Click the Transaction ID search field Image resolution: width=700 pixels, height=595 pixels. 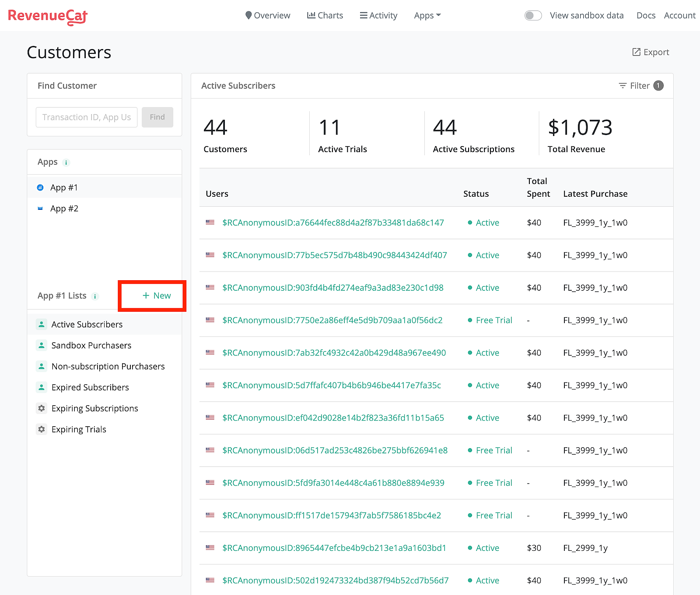click(x=87, y=117)
